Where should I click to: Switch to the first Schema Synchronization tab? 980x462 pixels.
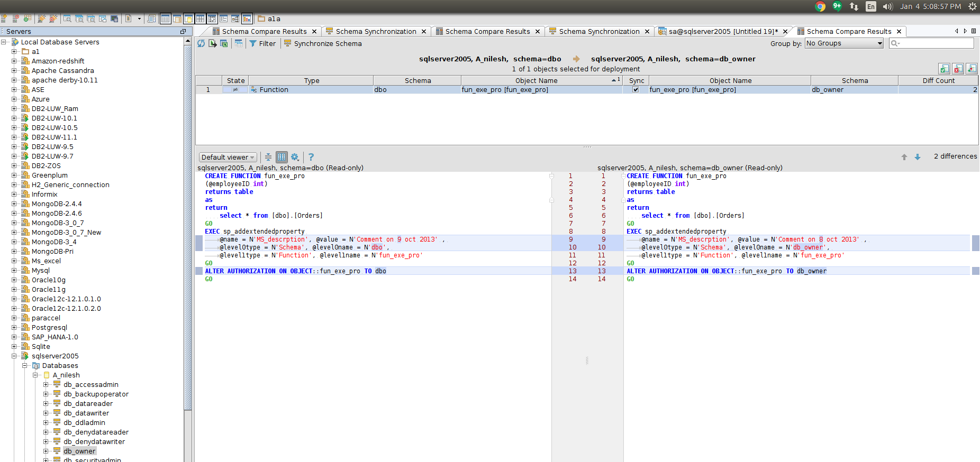[x=376, y=31]
